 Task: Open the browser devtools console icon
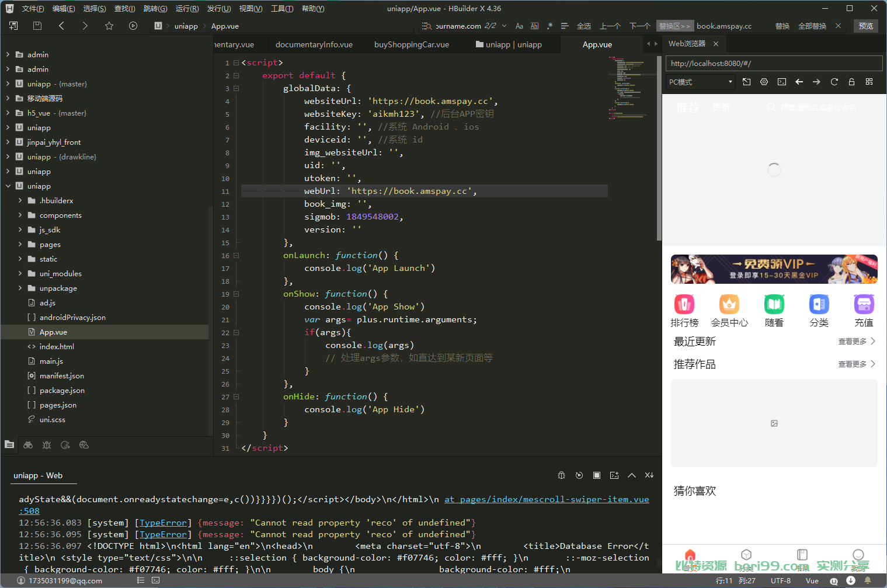coord(781,82)
